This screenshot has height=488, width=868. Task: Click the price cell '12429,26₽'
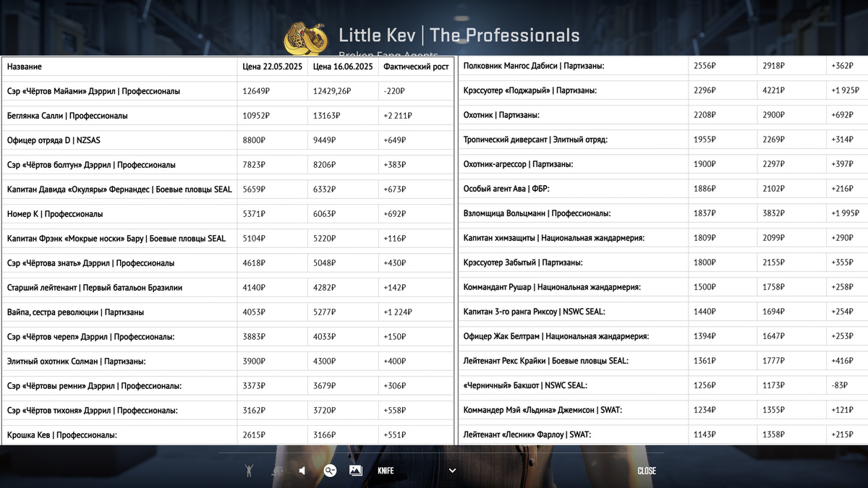coord(332,91)
